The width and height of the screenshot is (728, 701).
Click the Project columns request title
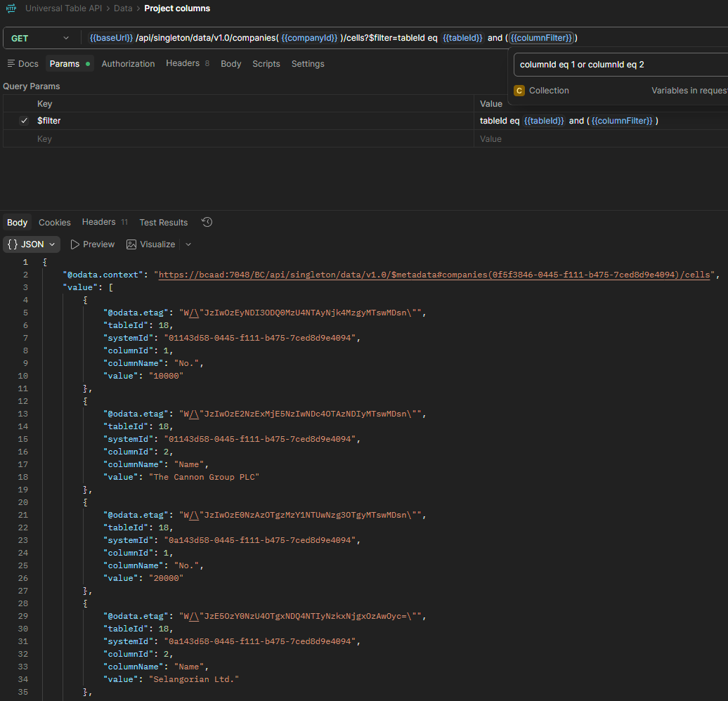click(177, 8)
